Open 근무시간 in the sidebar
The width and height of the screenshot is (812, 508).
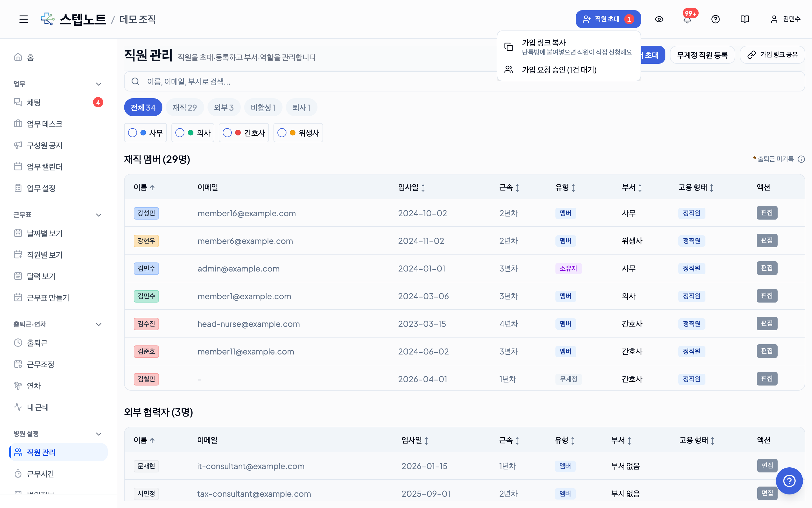pyautogui.click(x=58, y=474)
